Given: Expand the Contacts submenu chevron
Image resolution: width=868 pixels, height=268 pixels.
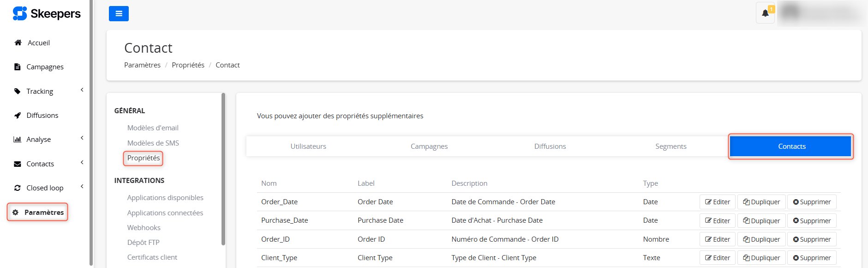Looking at the screenshot, I should (x=82, y=163).
